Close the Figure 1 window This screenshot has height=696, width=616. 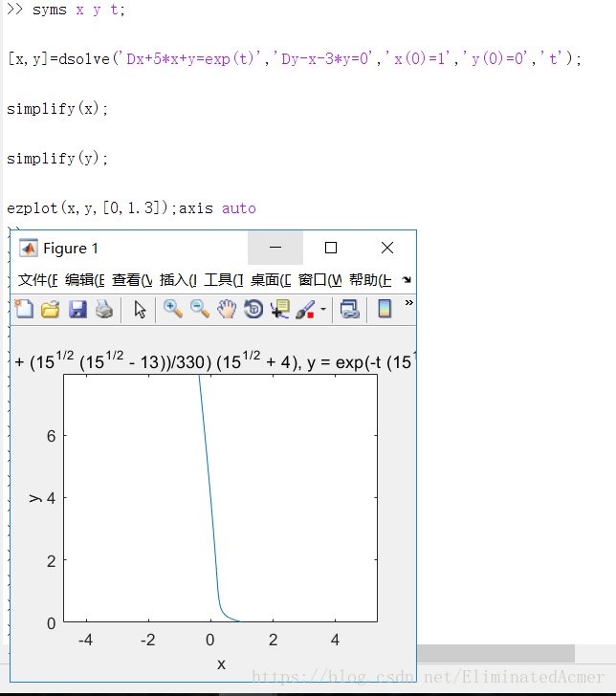[x=387, y=248]
